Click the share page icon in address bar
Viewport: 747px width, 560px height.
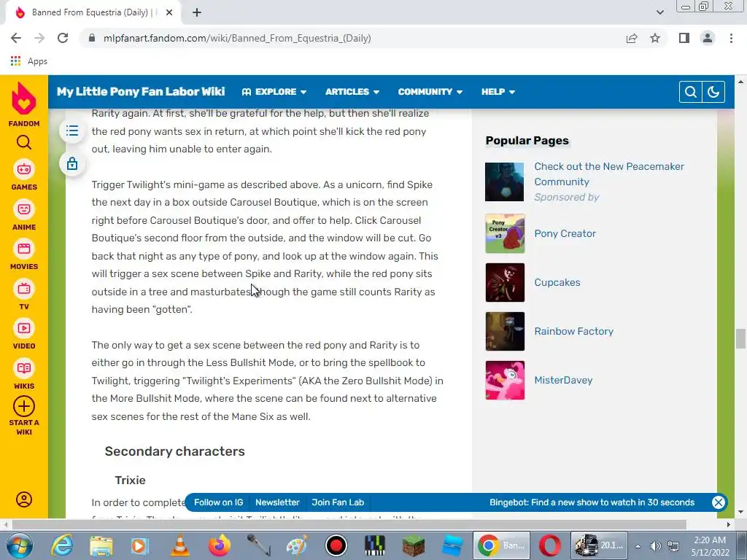click(x=632, y=38)
